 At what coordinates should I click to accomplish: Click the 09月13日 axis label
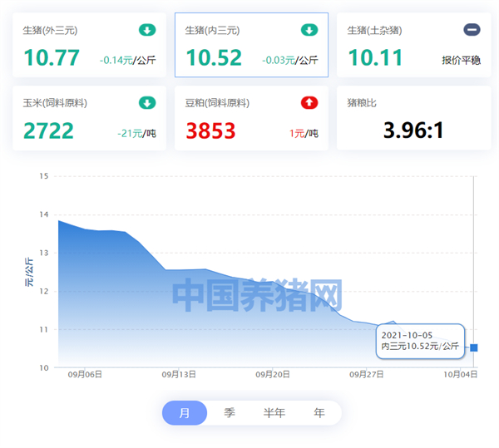coord(179,375)
